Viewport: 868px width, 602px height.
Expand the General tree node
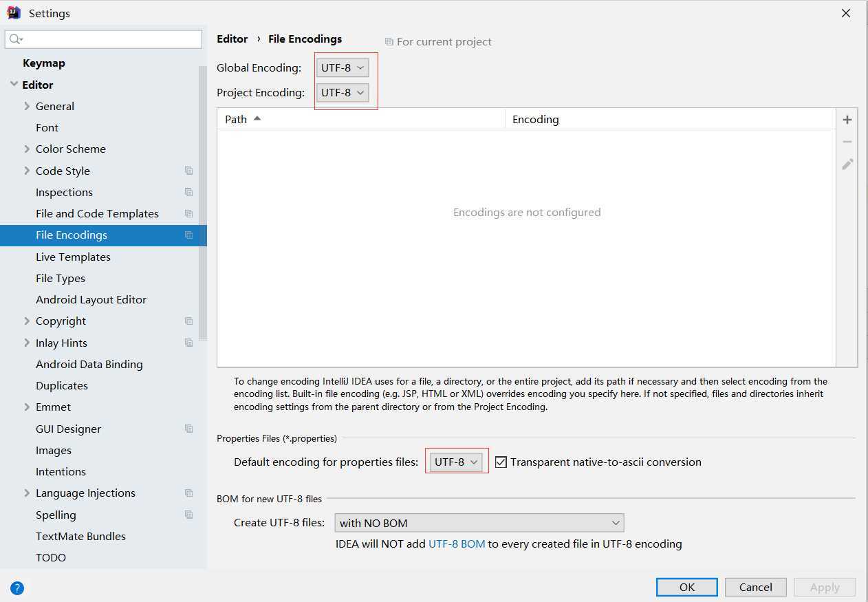[x=27, y=106]
